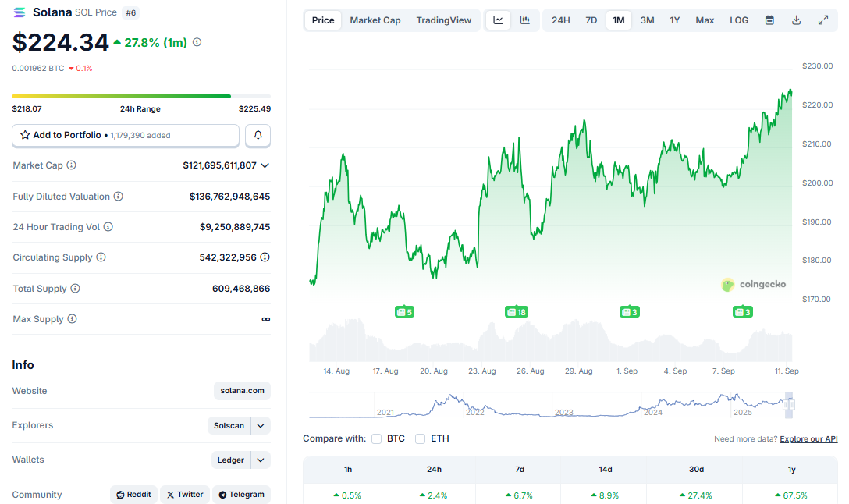The width and height of the screenshot is (849, 504).
Task: Click the price alert bell icon
Action: pos(258,135)
